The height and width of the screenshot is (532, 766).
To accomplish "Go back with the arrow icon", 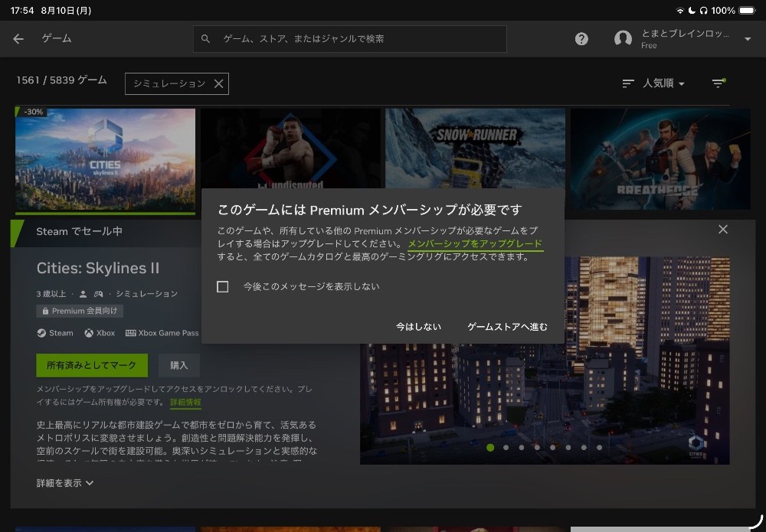I will coord(18,38).
